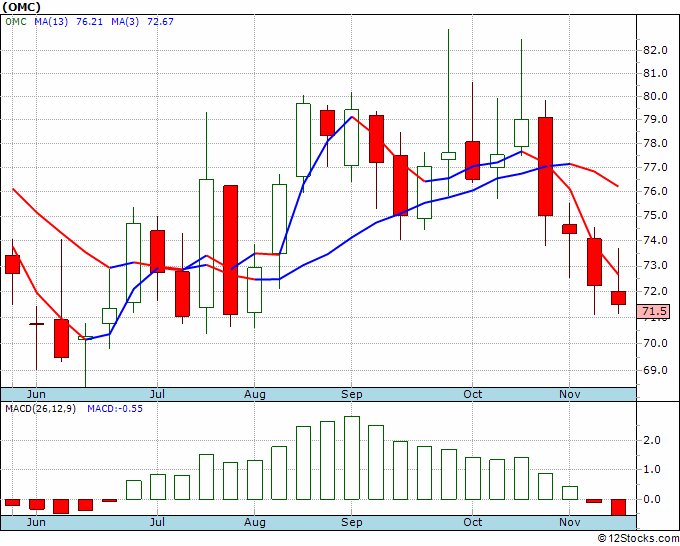Click Aug on the MACD panel time axis
This screenshot has width=680, height=546.
pyautogui.click(x=255, y=522)
